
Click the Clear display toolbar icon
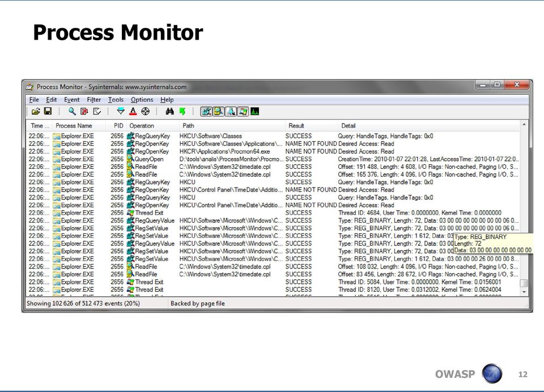pyautogui.click(x=97, y=112)
